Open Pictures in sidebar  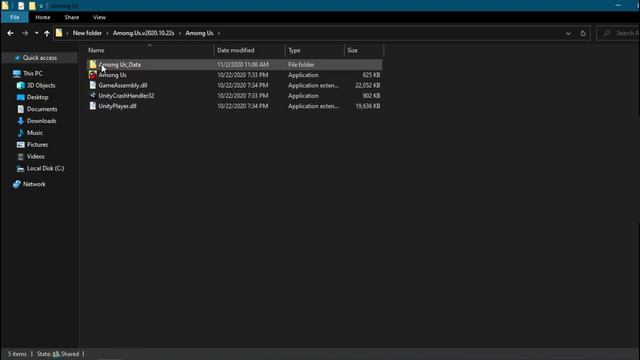point(37,144)
